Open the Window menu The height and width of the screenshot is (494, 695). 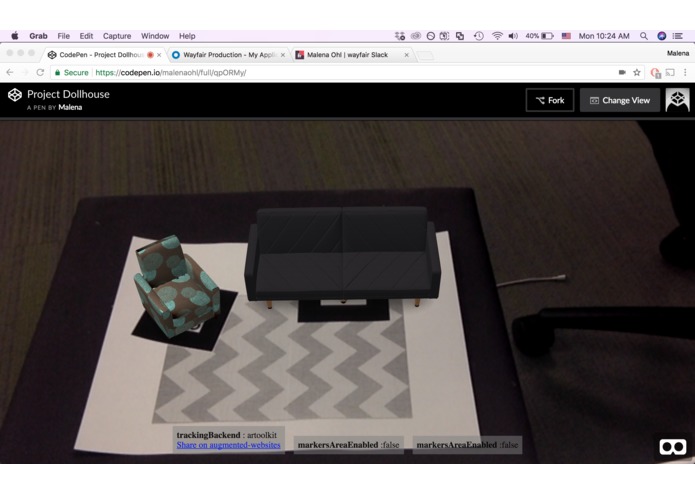(x=155, y=36)
